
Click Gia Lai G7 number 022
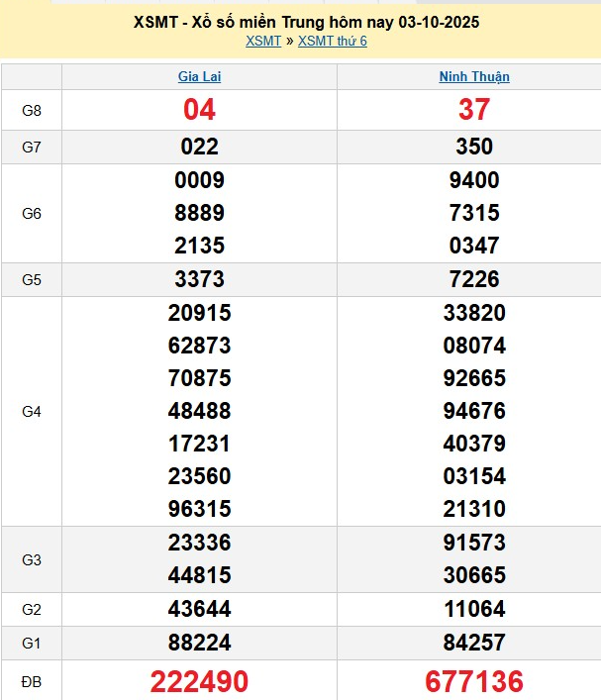(199, 147)
